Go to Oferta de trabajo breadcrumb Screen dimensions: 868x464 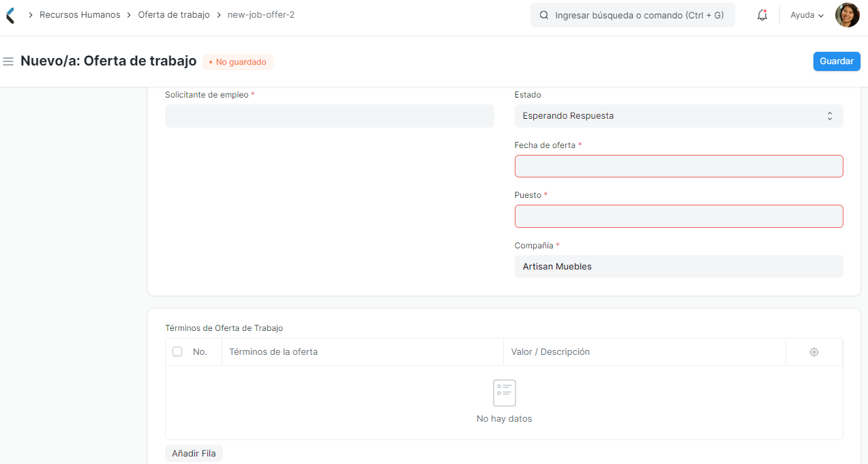174,14
